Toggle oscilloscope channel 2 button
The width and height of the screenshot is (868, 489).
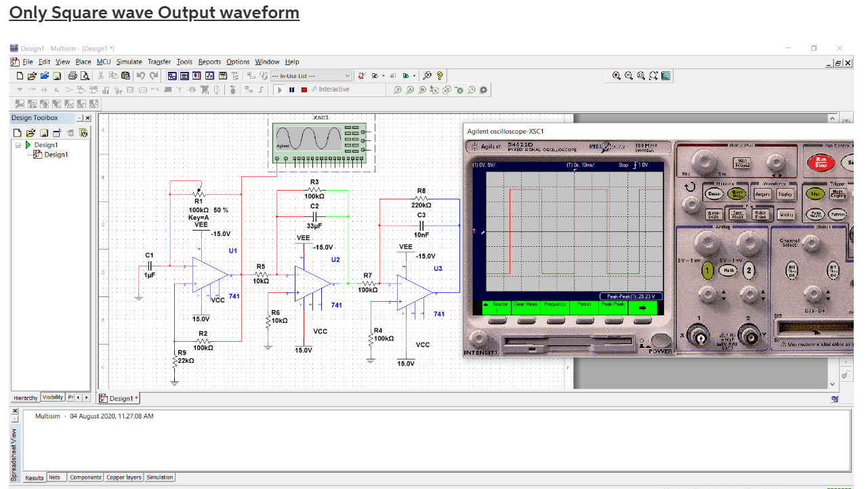point(749,270)
